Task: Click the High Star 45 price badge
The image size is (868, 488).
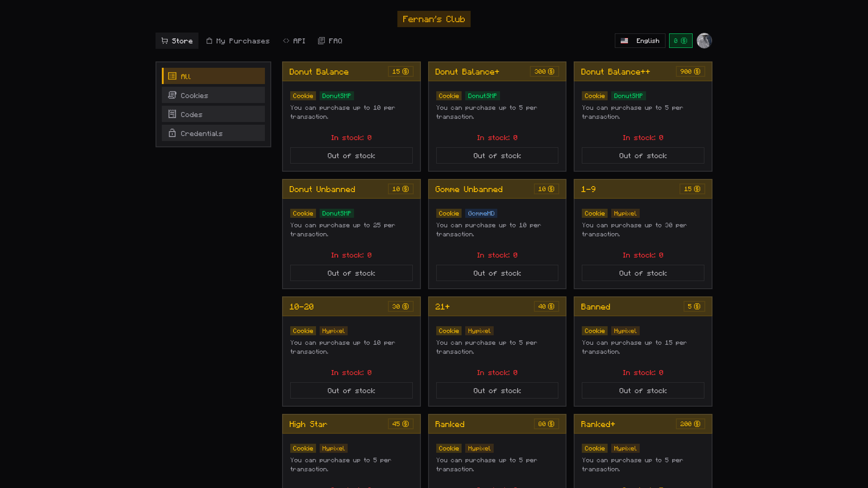Action: point(401,424)
